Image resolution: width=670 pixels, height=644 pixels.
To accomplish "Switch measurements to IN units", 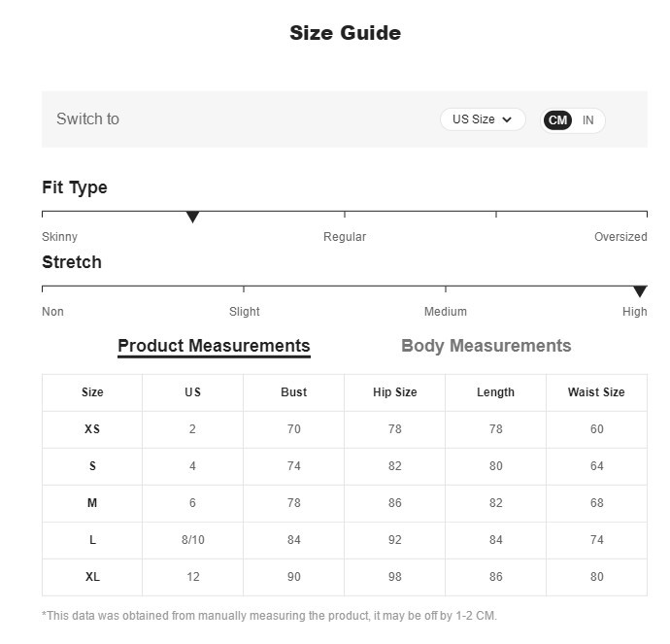I will point(588,120).
